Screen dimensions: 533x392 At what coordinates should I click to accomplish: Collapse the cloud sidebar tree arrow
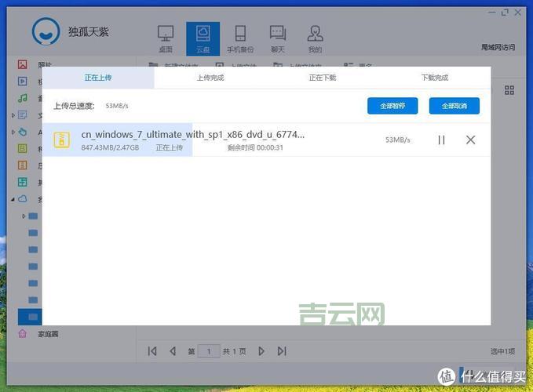pyautogui.click(x=13, y=199)
